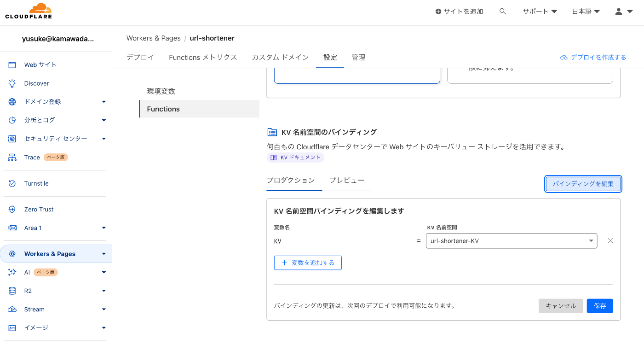This screenshot has width=644, height=345.
Task: Click the Trace network icon
Action: point(12,158)
